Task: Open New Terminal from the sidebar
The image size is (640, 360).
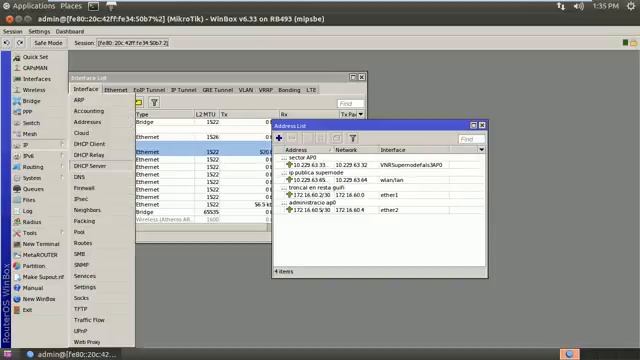Action: click(x=41, y=244)
